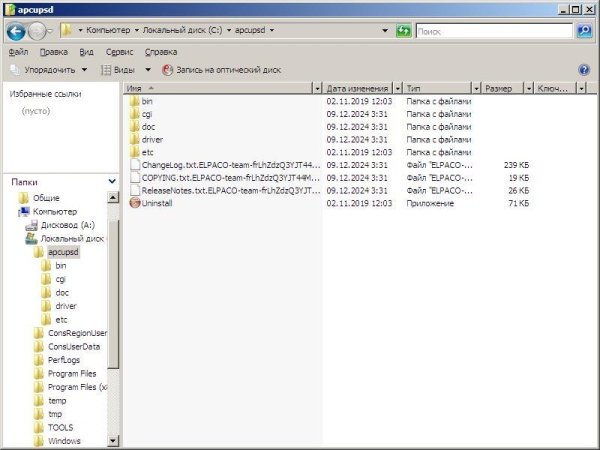This screenshot has width=600, height=450.
Task: Expand the Тип column filter arrow
Action: tap(476, 89)
